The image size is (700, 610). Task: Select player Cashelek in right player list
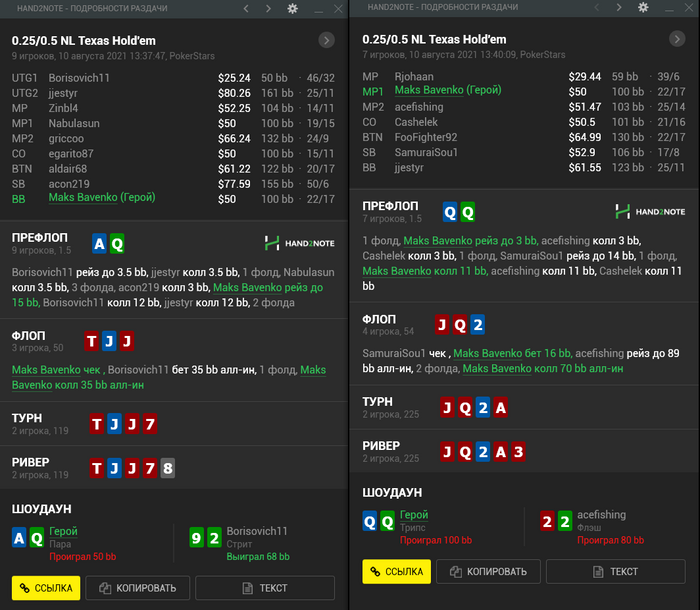(416, 122)
